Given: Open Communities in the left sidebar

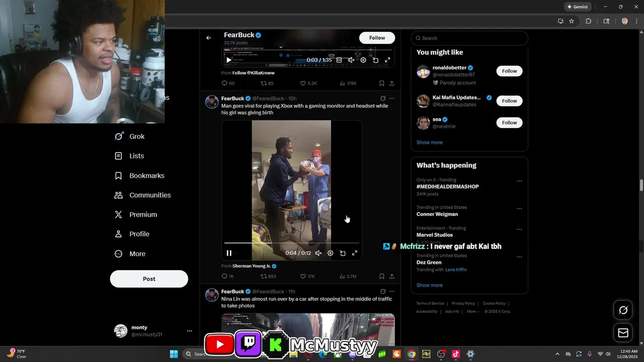Looking at the screenshot, I should 143,195.
